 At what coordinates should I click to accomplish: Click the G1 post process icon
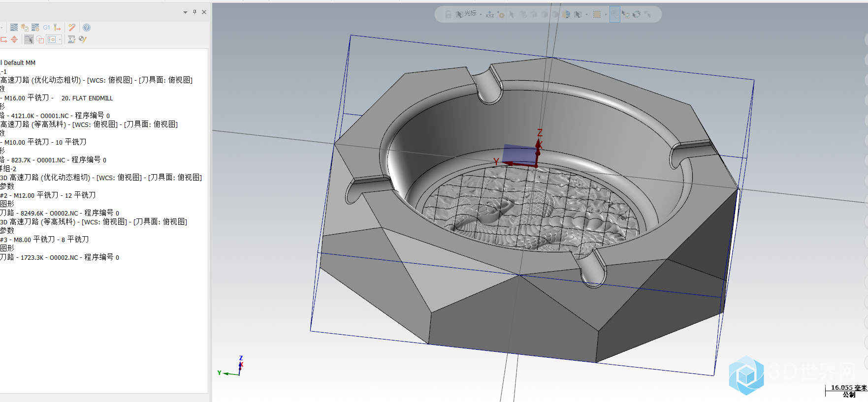point(46,28)
